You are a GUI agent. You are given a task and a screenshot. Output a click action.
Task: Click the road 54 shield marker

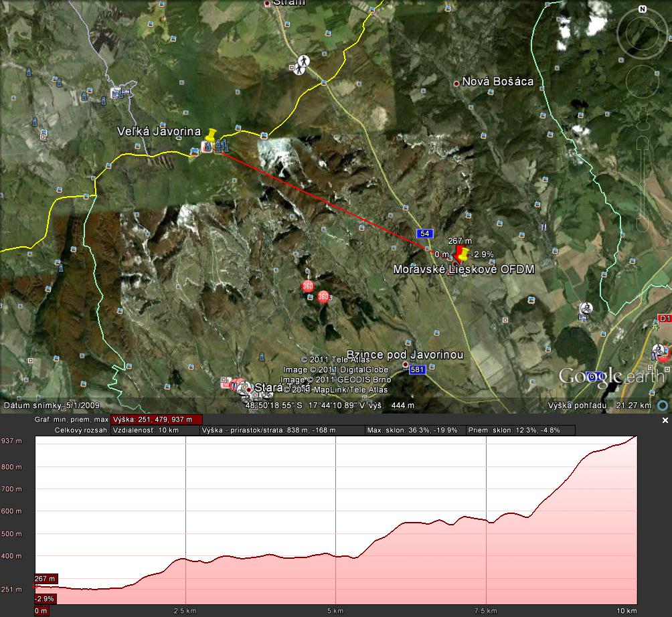coord(424,234)
